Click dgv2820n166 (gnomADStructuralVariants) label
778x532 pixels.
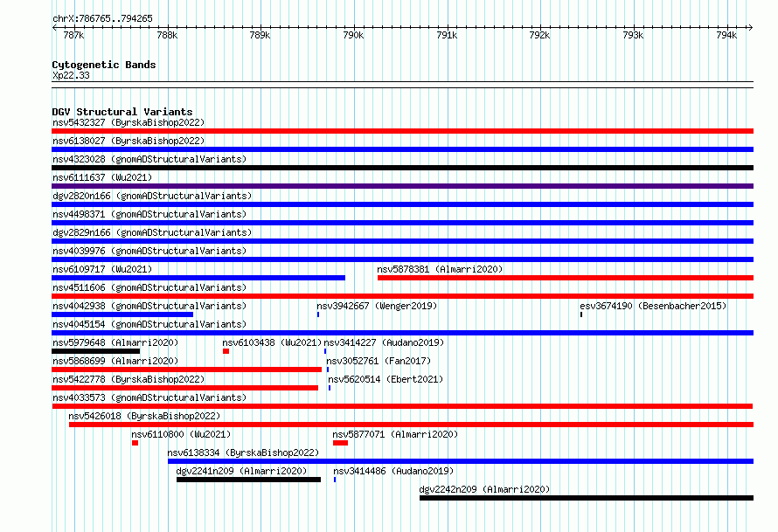tap(152, 196)
